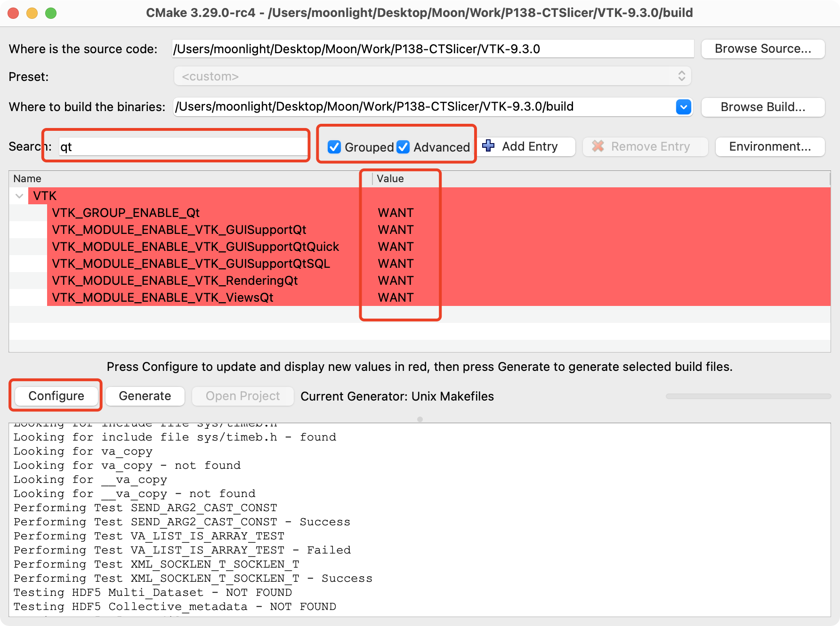Viewport: 840px width, 626px height.
Task: Open the Preset combo box
Action: pyautogui.click(x=432, y=76)
